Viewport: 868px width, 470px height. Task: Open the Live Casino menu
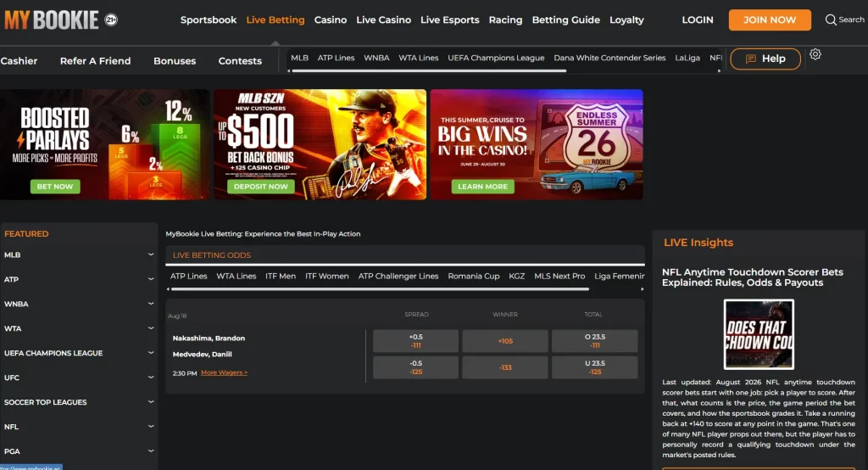click(384, 20)
